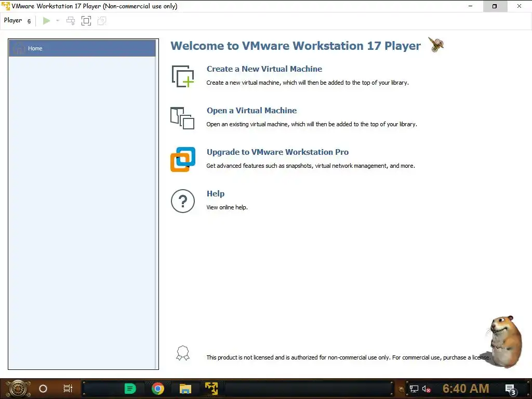
Task: Click the small tray icon before the network icon
Action: 402,389
